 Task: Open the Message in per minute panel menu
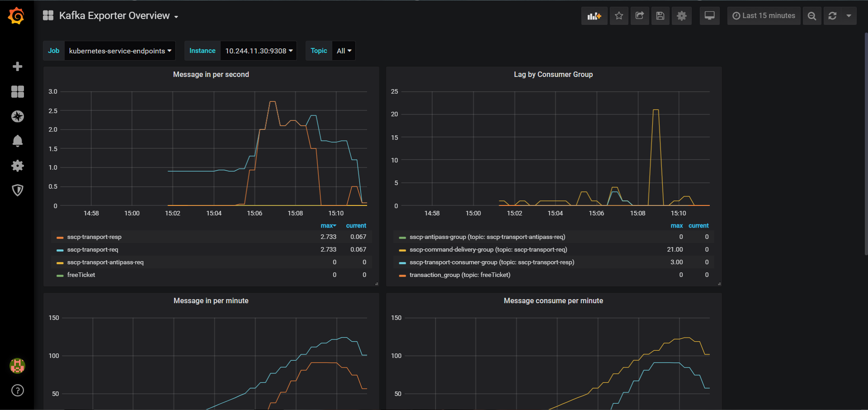211,301
